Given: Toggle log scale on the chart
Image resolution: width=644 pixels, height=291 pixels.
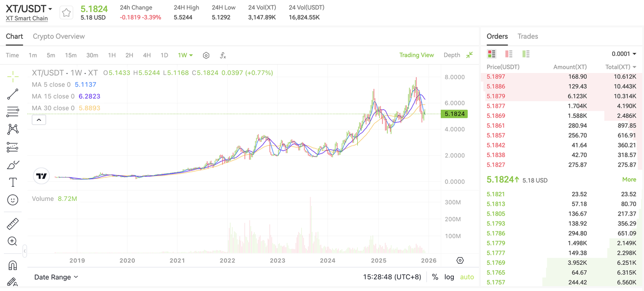Looking at the screenshot, I should [449, 277].
